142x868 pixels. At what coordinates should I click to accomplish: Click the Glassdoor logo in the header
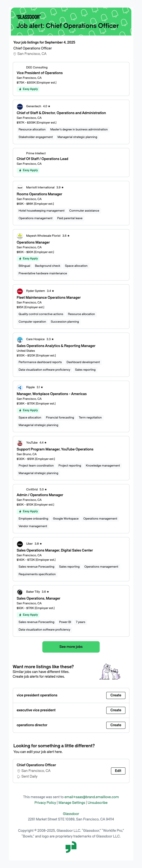(x=28, y=17)
